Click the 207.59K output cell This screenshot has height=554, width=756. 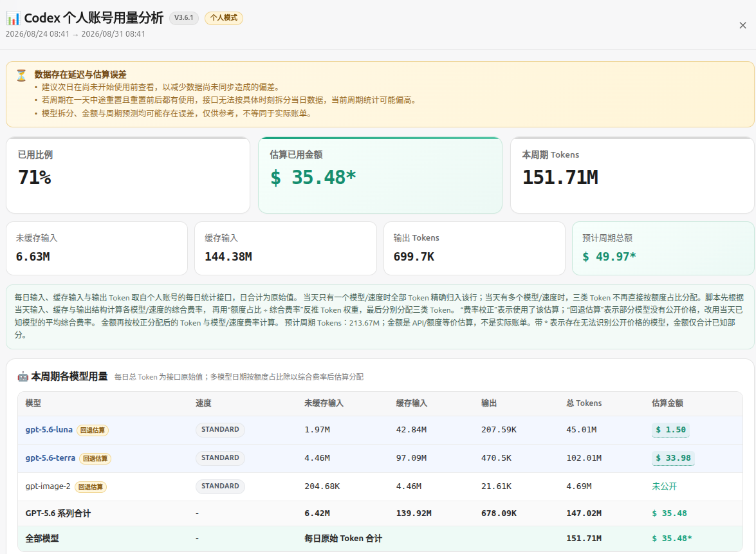tap(499, 430)
